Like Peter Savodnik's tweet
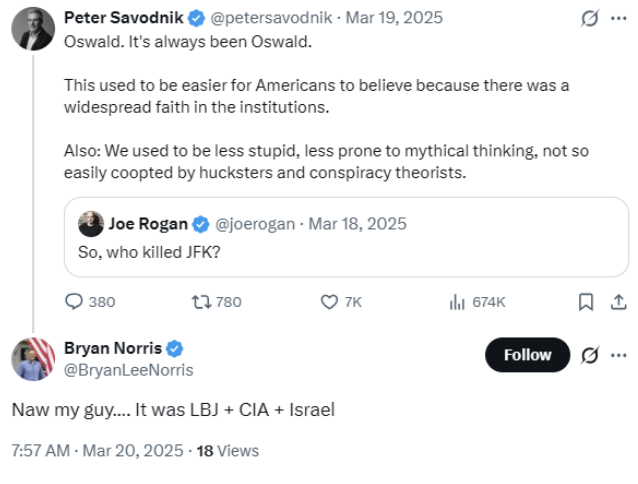Viewport: 638px width, 484px height. (329, 301)
